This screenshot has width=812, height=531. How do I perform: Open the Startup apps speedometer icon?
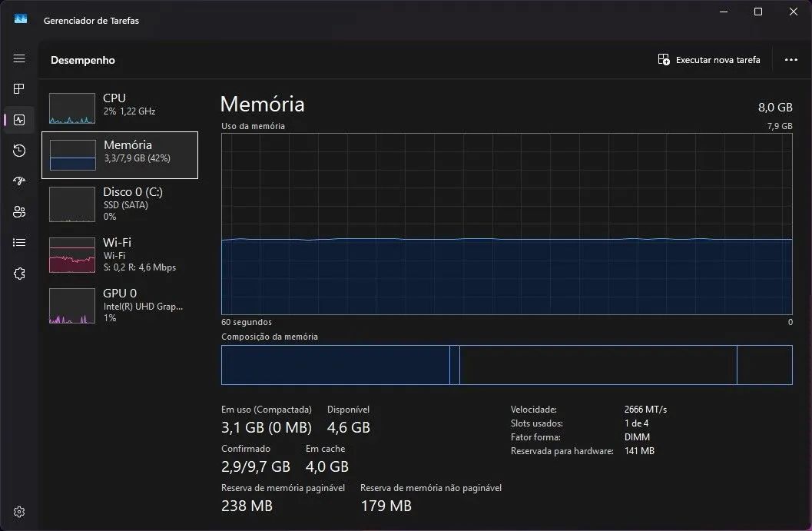18,181
